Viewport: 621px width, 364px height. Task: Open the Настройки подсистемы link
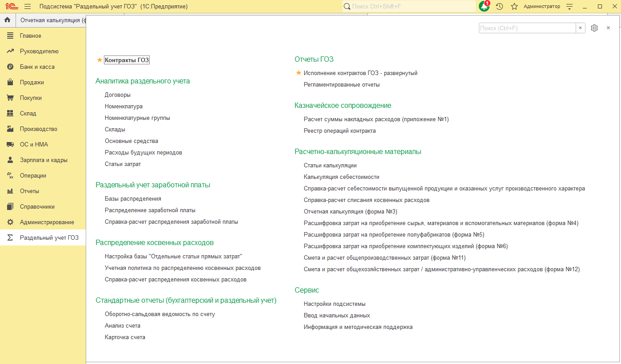[x=334, y=304]
